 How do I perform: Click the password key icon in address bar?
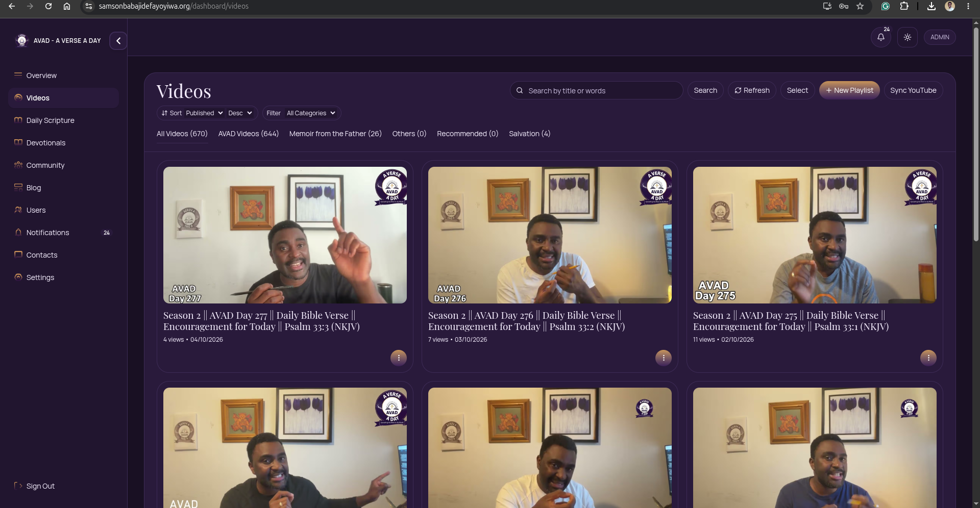pos(844,6)
